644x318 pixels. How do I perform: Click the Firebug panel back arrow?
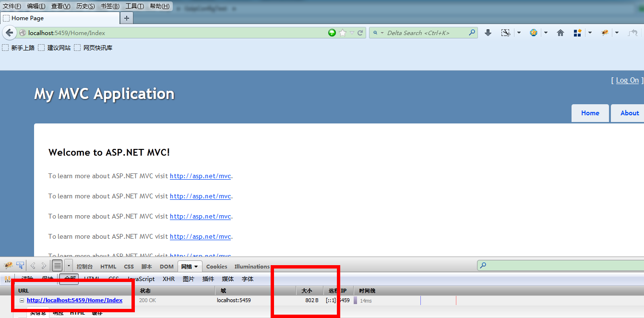[x=33, y=266]
